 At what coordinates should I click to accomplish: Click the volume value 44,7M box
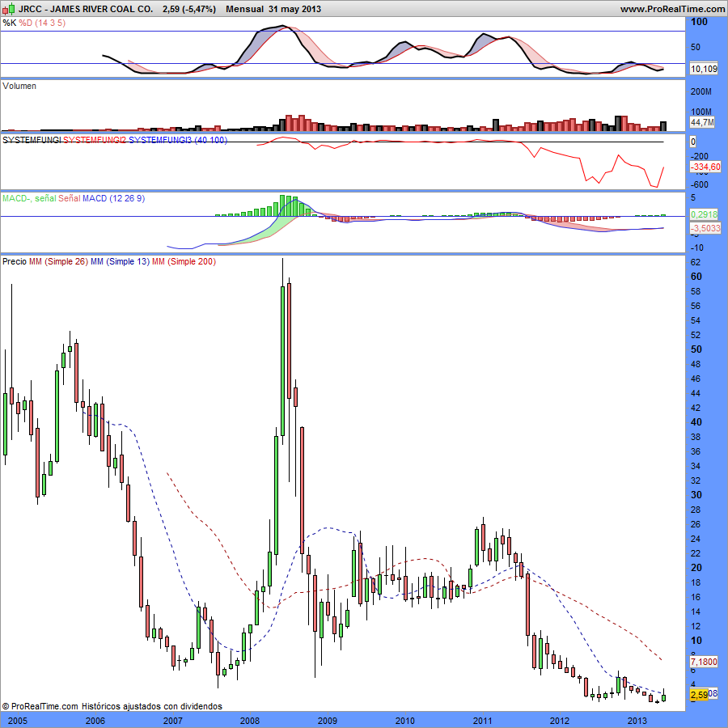click(702, 122)
